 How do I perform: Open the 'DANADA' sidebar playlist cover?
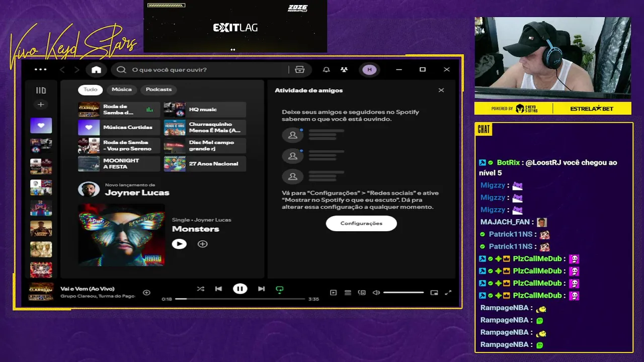41,269
